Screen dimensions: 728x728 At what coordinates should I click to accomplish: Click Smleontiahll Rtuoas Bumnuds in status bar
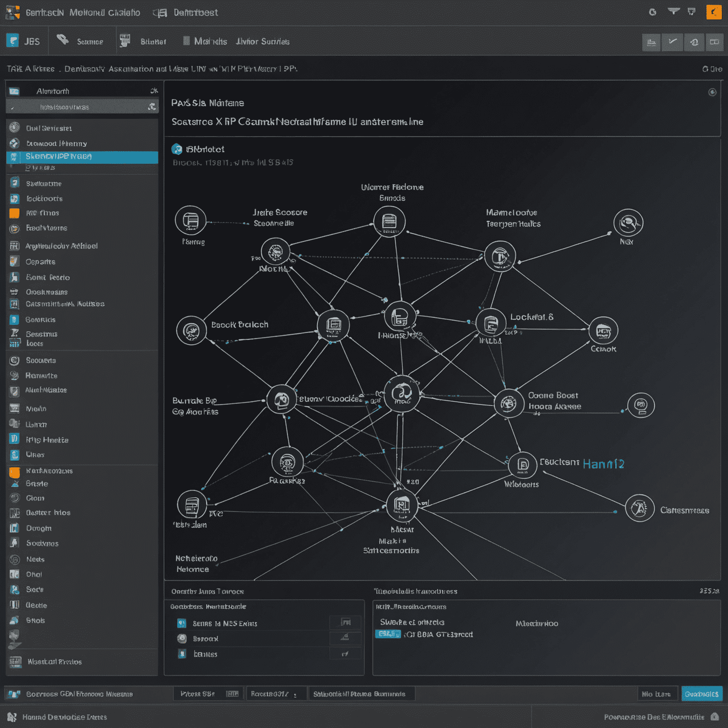(361, 694)
